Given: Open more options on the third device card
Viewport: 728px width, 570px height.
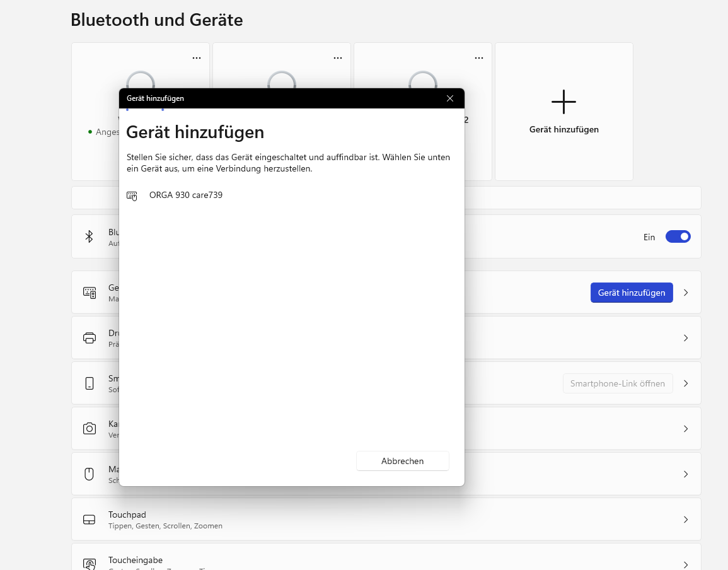Looking at the screenshot, I should [x=478, y=58].
